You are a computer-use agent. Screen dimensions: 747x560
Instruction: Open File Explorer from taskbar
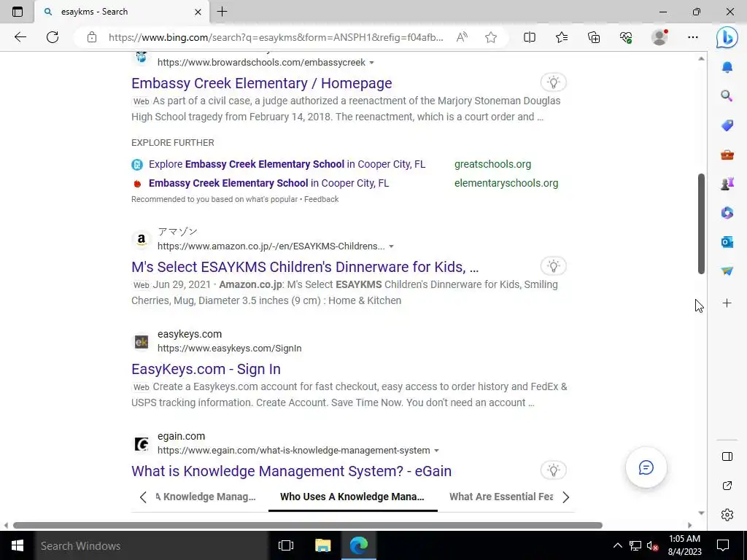[x=322, y=545]
